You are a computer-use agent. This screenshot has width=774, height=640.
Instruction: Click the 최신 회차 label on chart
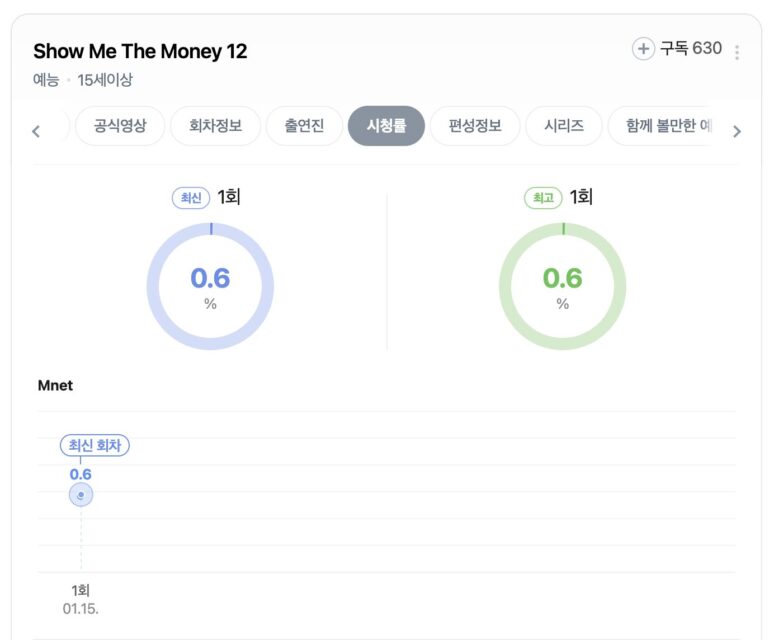pos(95,446)
